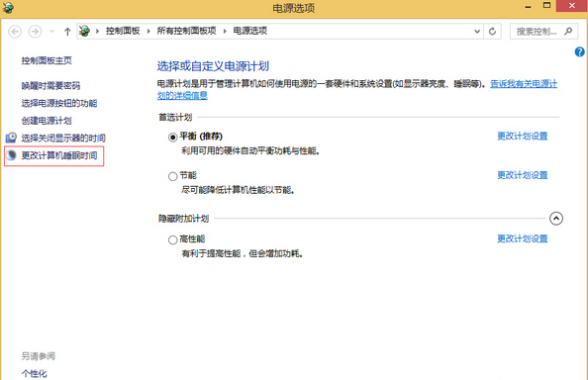Select the 节能 power plan
The width and height of the screenshot is (588, 380).
coord(172,176)
